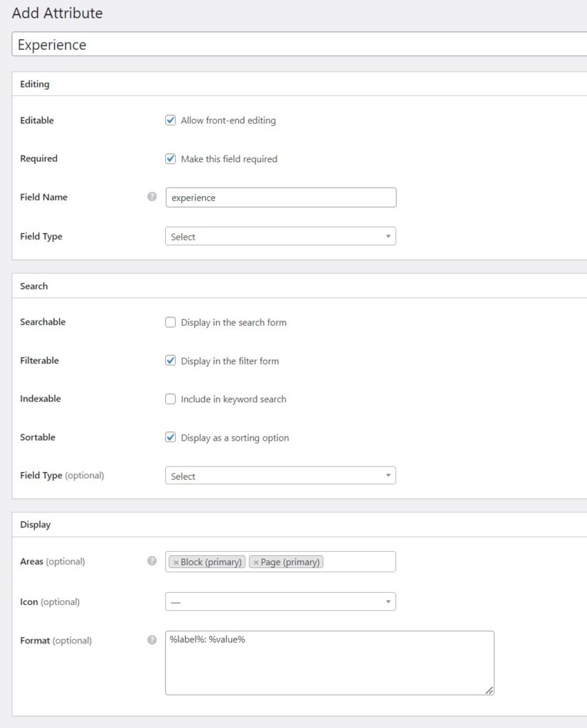
Task: Click the Experience attribute title field
Action: (x=285, y=44)
